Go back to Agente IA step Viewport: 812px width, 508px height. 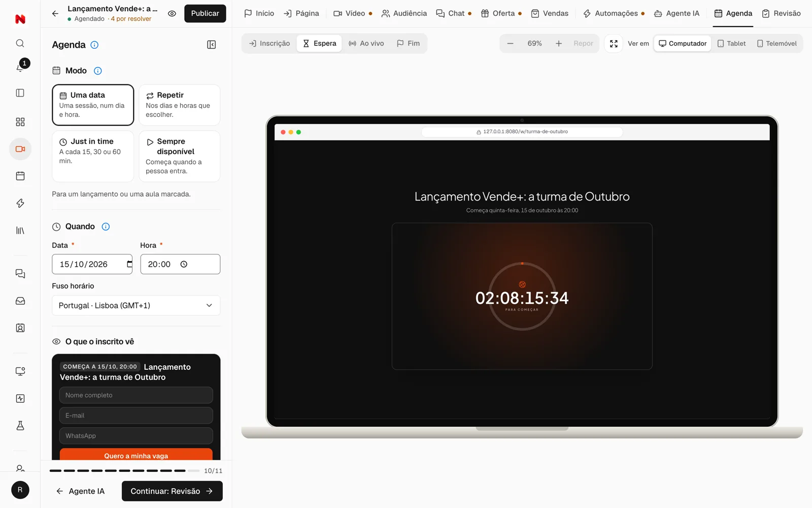click(80, 491)
